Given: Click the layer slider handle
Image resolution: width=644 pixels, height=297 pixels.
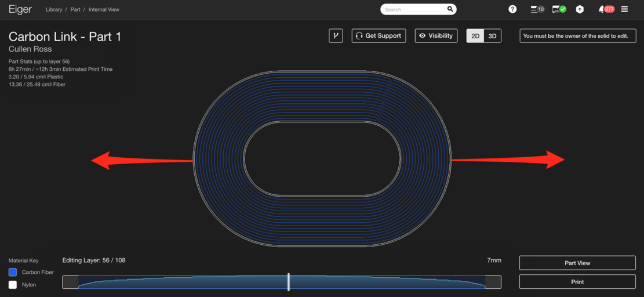Looking at the screenshot, I should [x=289, y=282].
